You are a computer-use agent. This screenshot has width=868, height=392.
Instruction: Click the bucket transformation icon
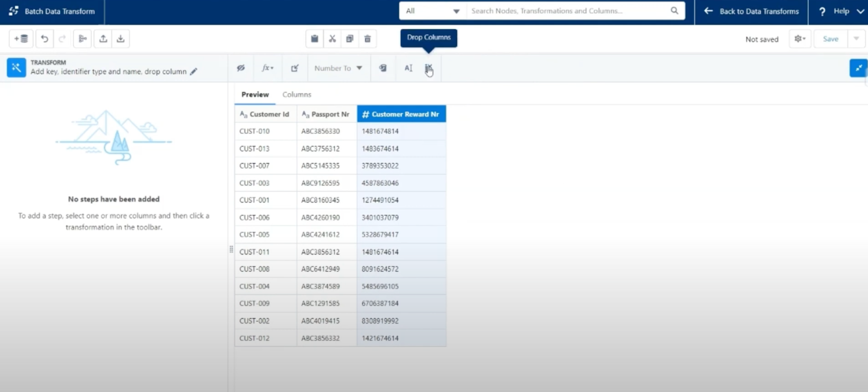click(x=383, y=68)
